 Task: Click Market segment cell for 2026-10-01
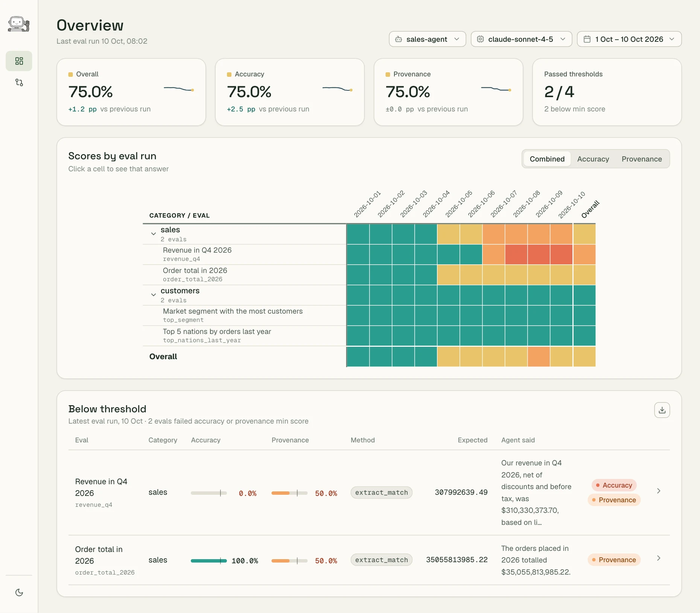tap(358, 316)
